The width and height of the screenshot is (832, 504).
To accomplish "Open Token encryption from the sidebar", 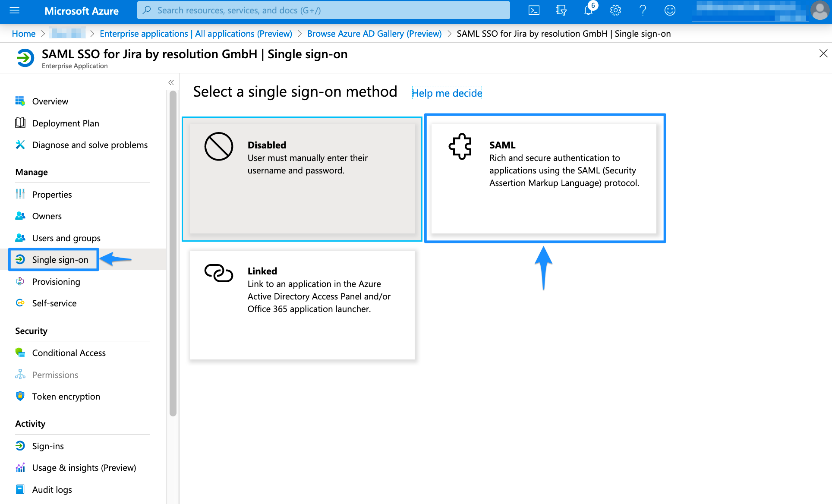I will (66, 396).
